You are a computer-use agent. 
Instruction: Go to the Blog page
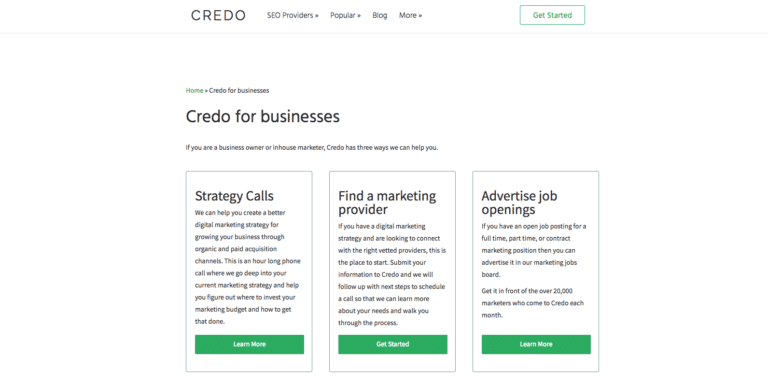point(380,15)
